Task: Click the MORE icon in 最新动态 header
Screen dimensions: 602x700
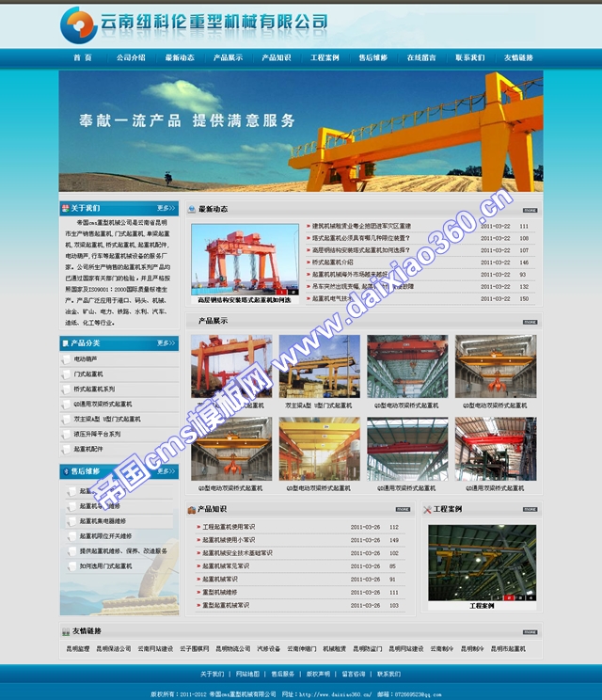Action: (530, 210)
